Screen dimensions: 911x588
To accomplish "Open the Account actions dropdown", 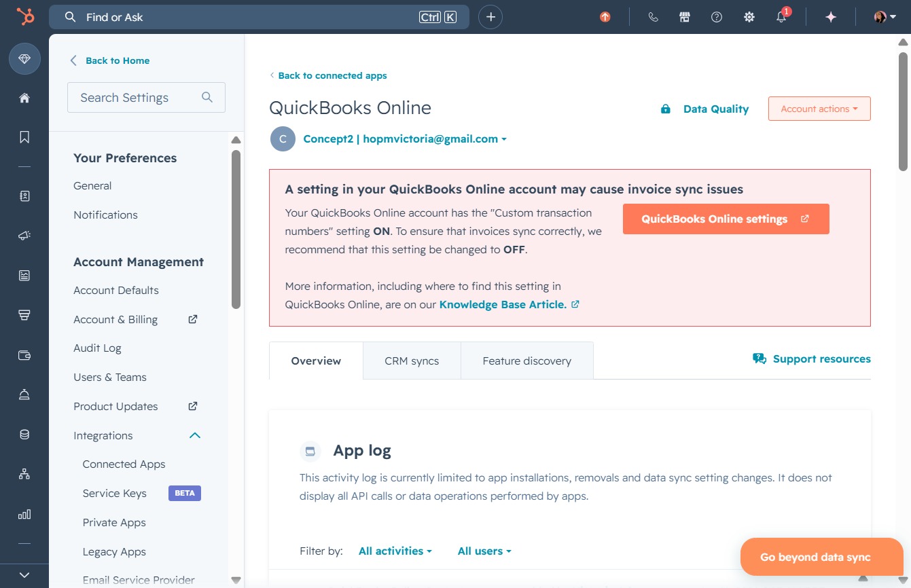I will (x=819, y=109).
